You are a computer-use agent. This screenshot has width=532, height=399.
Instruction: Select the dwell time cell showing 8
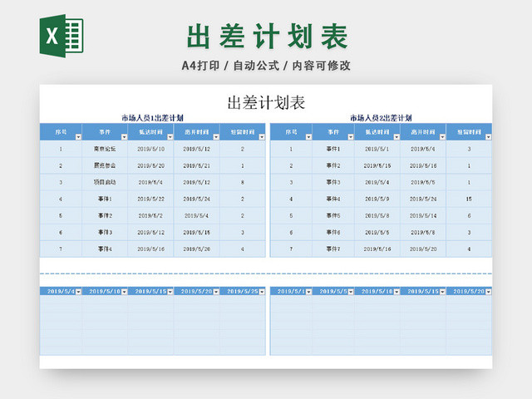243,182
